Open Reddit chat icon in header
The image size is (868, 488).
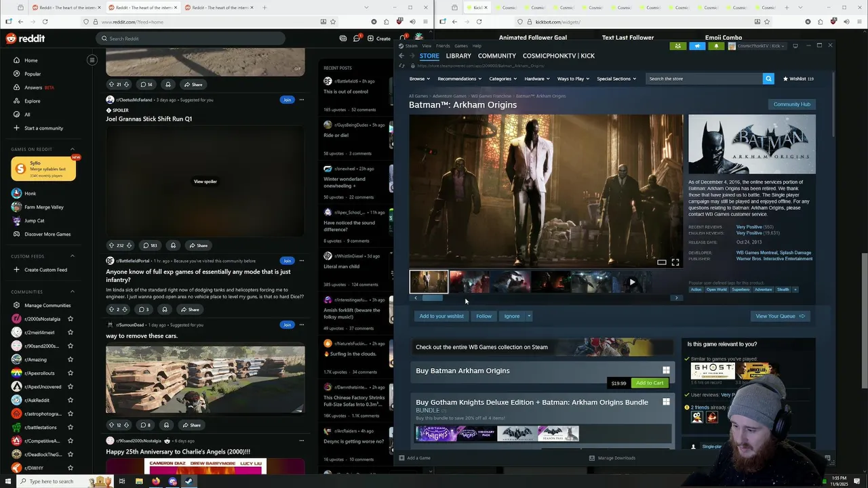click(x=357, y=39)
